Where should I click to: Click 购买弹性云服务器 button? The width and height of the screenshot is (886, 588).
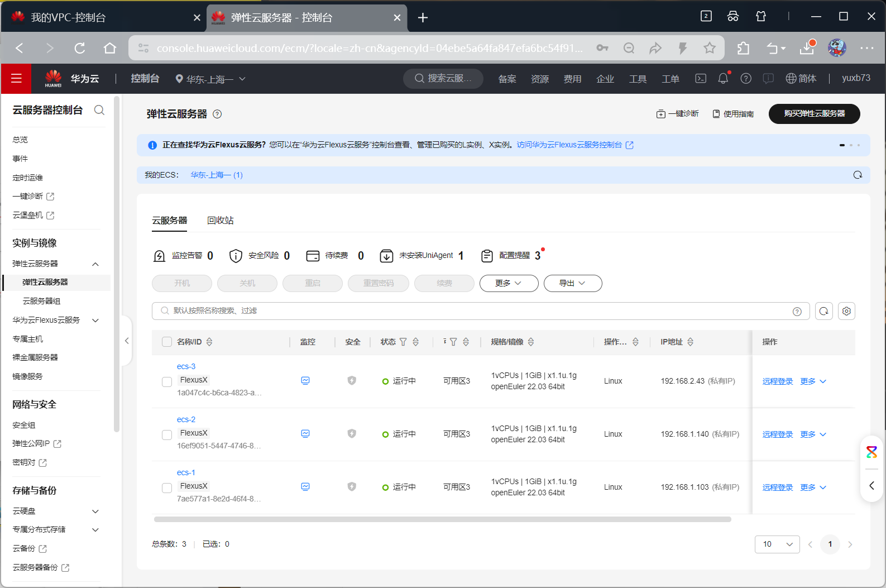pyautogui.click(x=814, y=113)
